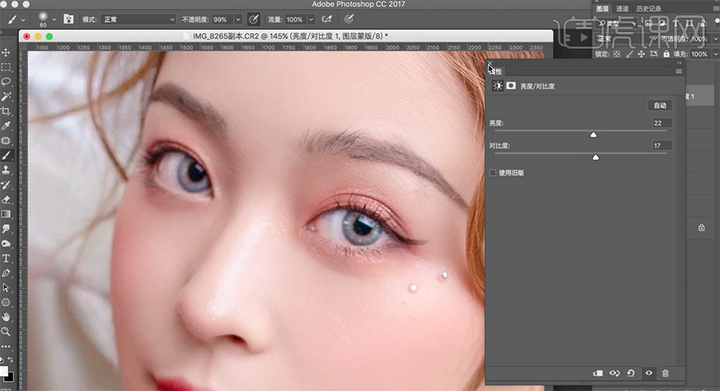Open the properties panel menu
Viewport: 720px width, 391px height.
pyautogui.click(x=679, y=71)
